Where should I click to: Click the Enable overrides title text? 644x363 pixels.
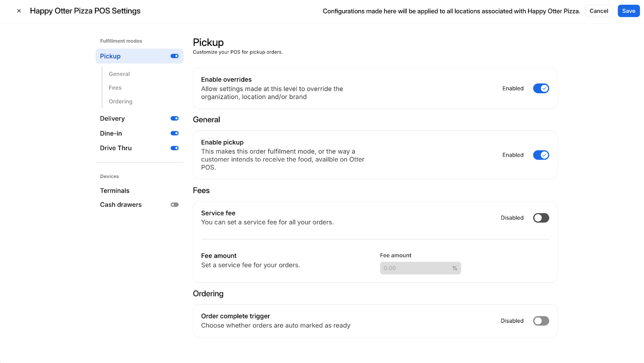tap(226, 80)
